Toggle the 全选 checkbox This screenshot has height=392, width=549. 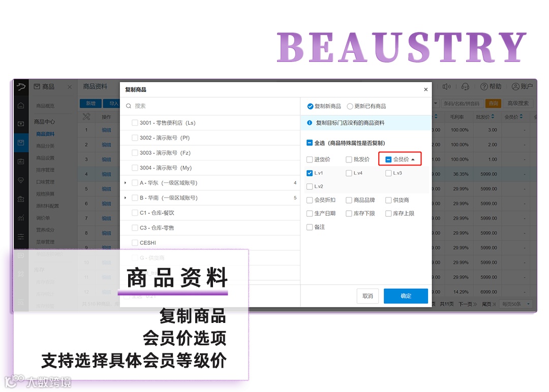[310, 143]
